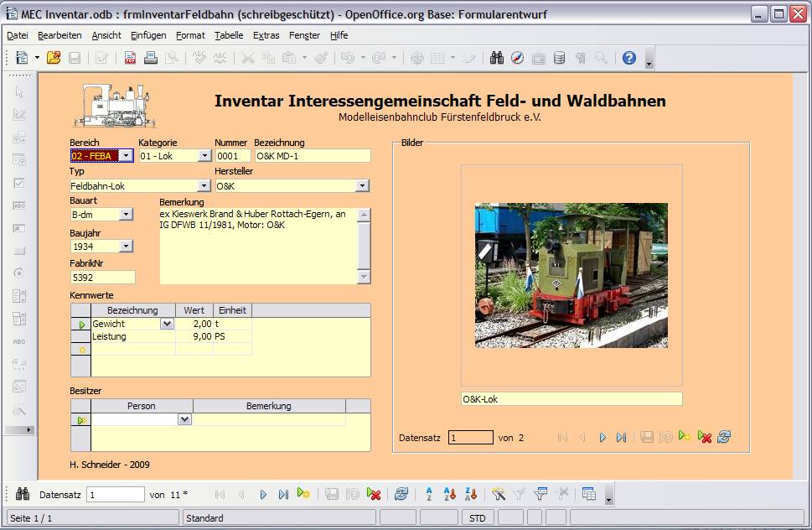Image resolution: width=812 pixels, height=530 pixels.
Task: Open the Tabelle menu
Action: point(228,35)
